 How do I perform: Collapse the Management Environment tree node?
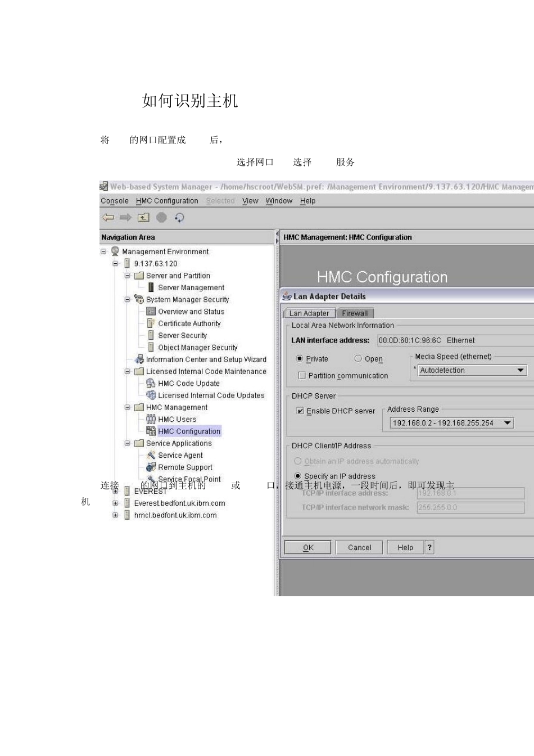pos(103,251)
